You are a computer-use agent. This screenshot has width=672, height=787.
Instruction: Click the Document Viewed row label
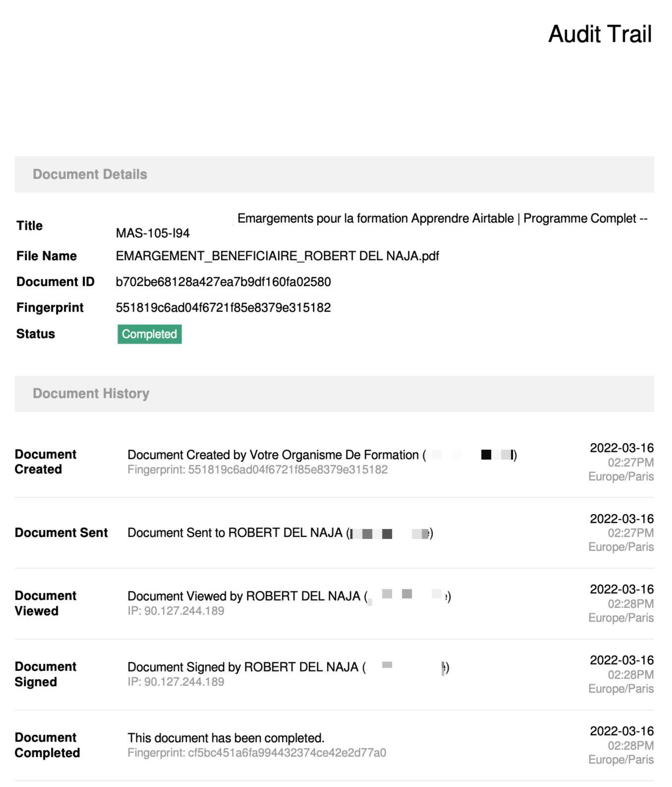point(46,604)
